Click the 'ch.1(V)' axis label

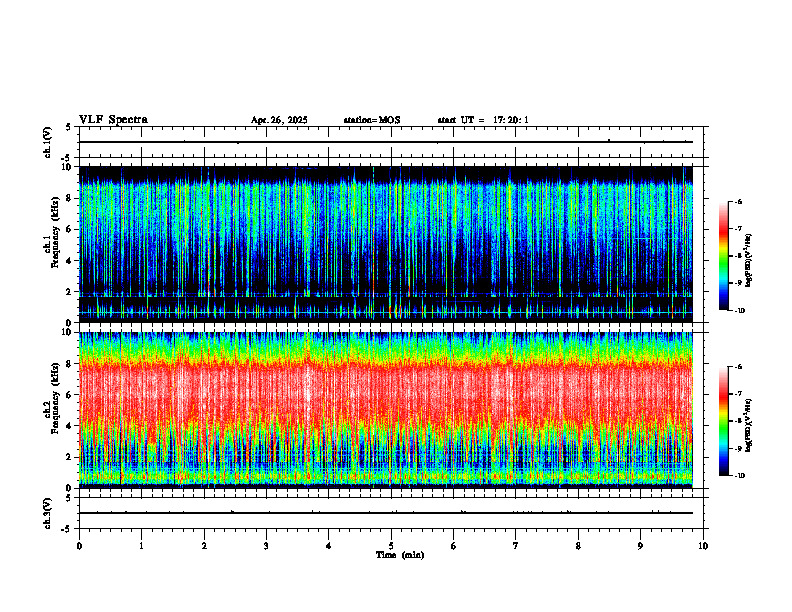pos(47,142)
